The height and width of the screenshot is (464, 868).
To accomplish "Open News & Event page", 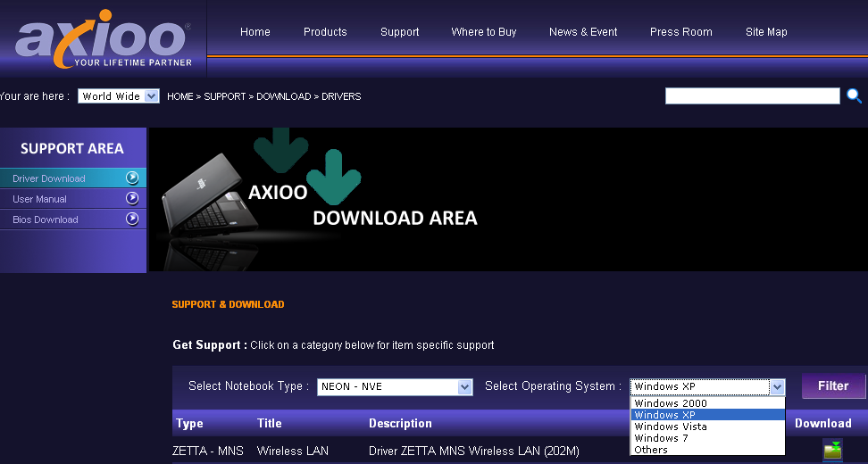I will 583,32.
